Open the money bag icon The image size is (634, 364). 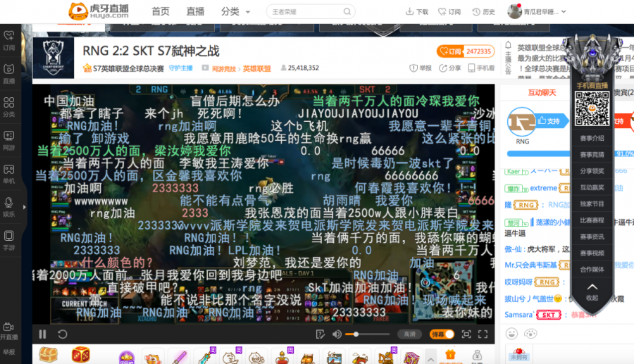[x=477, y=355]
